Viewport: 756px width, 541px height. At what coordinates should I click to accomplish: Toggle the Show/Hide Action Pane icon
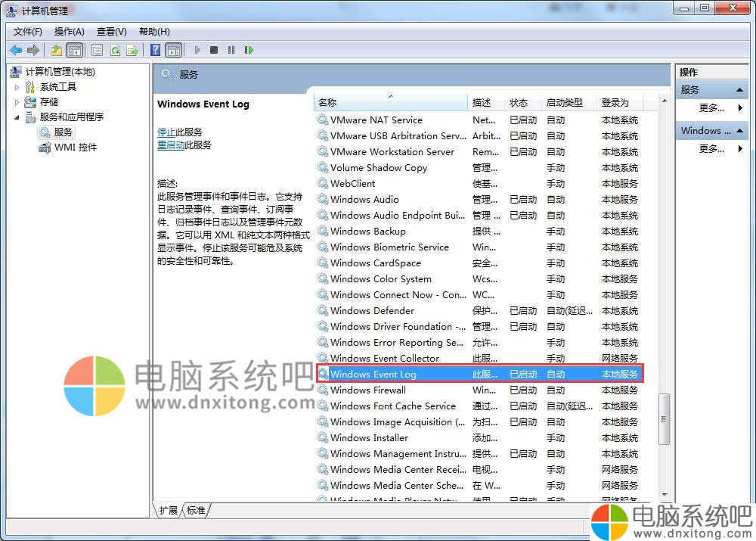pos(174,50)
